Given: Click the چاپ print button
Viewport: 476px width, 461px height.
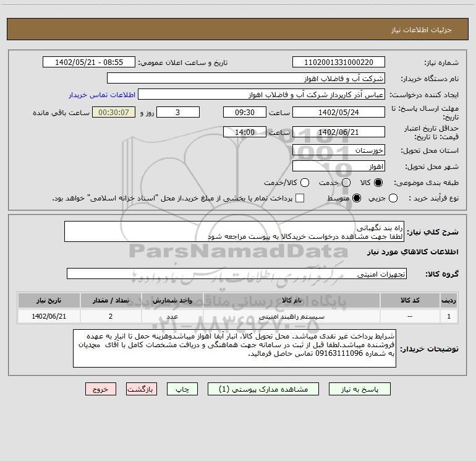Looking at the screenshot, I should pyautogui.click(x=182, y=389).
